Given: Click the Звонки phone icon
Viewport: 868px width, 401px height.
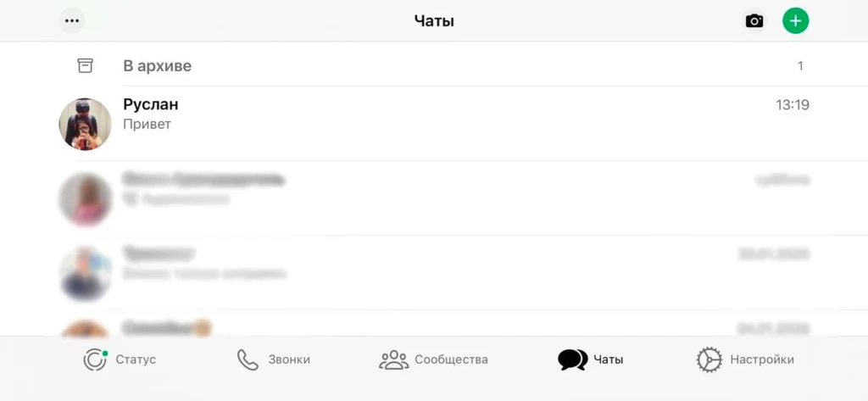Looking at the screenshot, I should (248, 359).
